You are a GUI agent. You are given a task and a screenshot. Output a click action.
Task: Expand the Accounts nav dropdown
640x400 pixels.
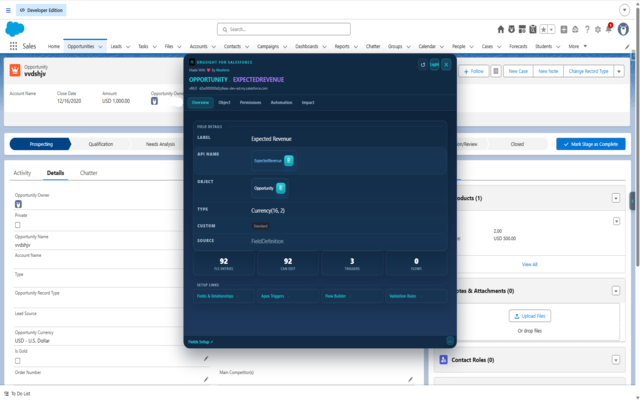pyautogui.click(x=213, y=47)
